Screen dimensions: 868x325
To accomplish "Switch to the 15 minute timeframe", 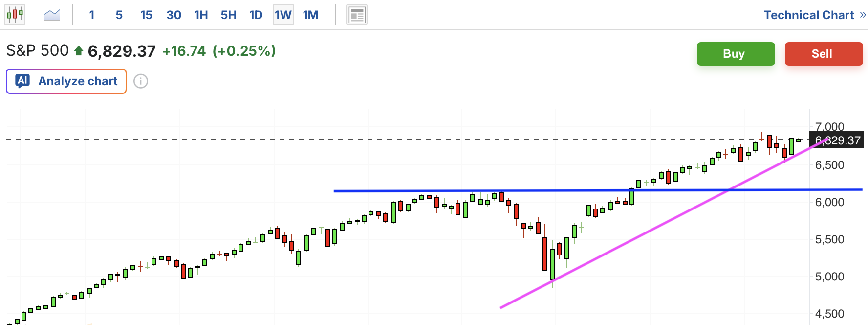I will click(146, 15).
